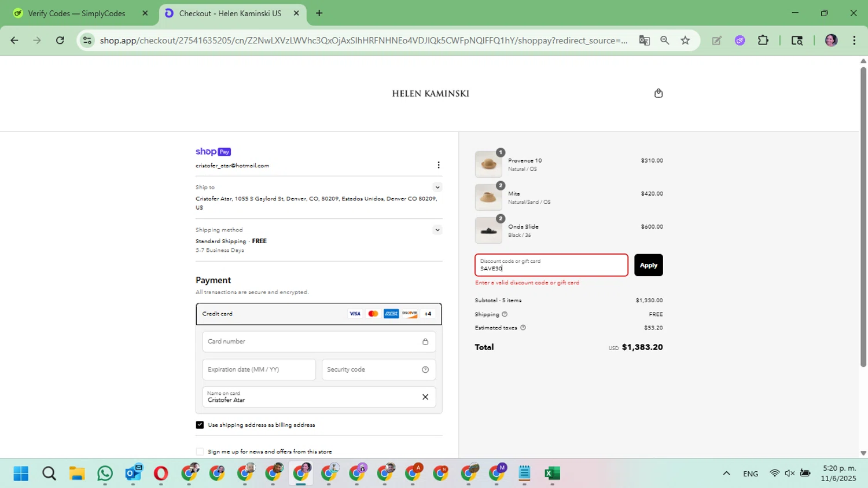Show estimated taxes help icon
This screenshot has height=488, width=868.
click(523, 328)
